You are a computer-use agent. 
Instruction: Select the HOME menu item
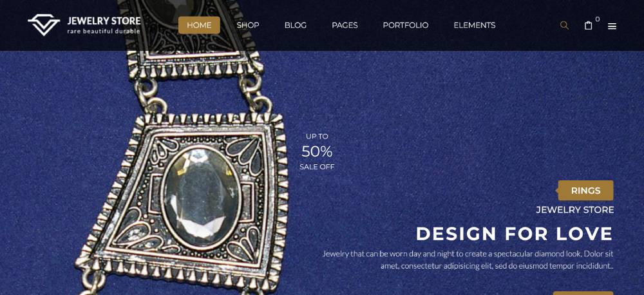199,25
